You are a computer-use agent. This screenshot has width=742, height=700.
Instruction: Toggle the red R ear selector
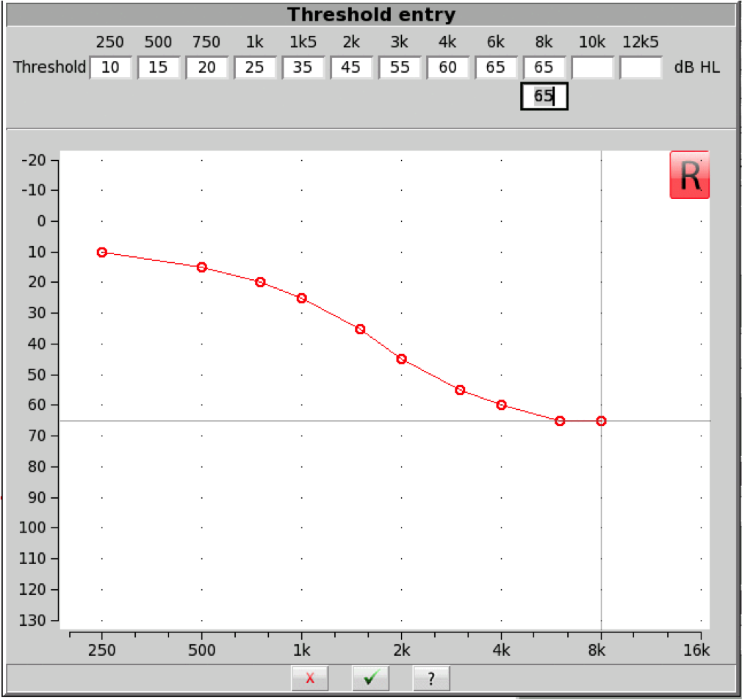point(690,175)
